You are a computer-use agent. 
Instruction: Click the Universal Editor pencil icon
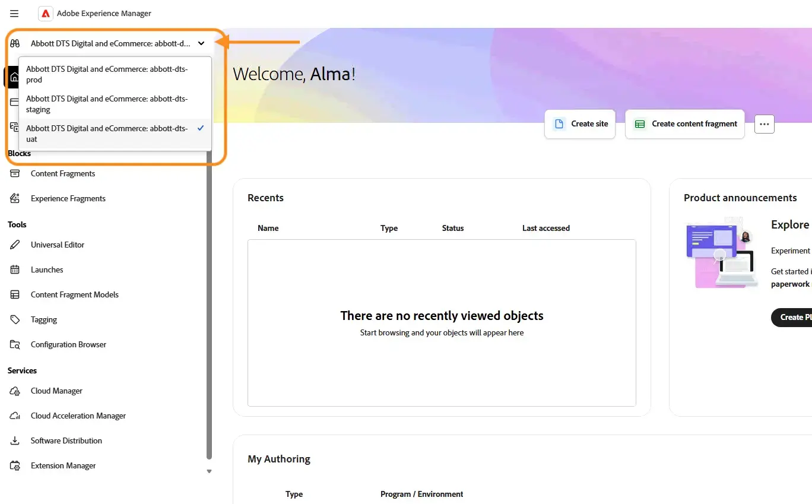pos(15,245)
